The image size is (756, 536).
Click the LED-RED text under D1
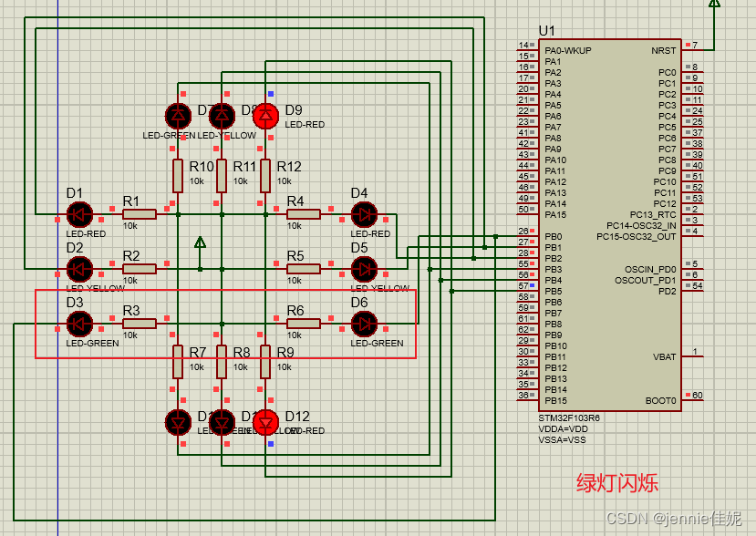click(86, 233)
